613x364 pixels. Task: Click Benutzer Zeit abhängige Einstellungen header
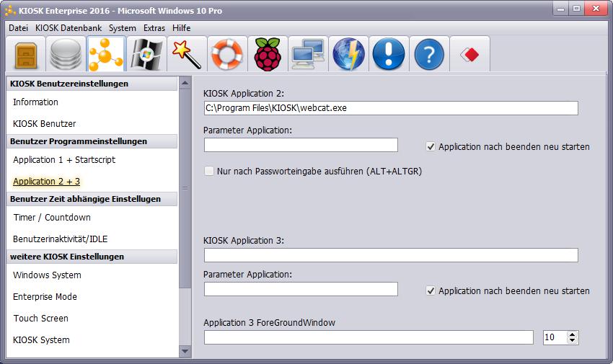coord(92,199)
